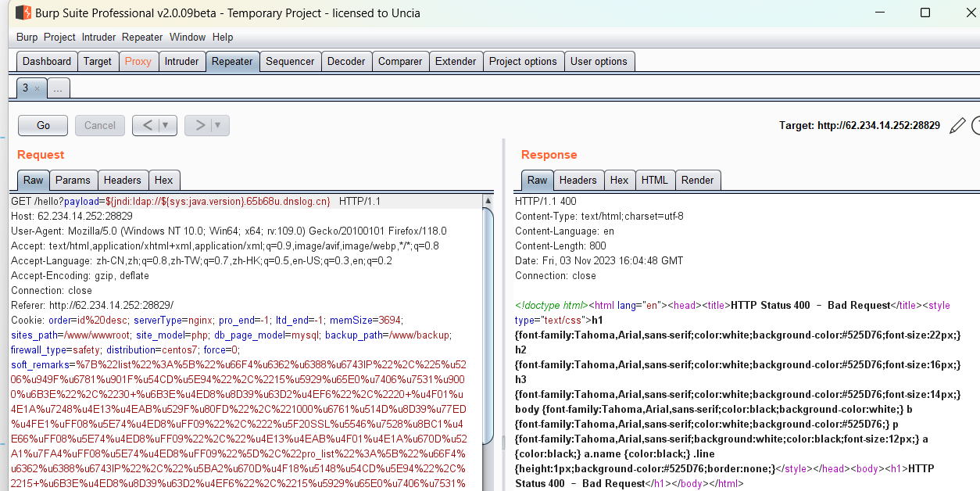The height and width of the screenshot is (491, 980).
Task: Click the 'HTTP/1.1 400' response status line
Action: click(545, 201)
